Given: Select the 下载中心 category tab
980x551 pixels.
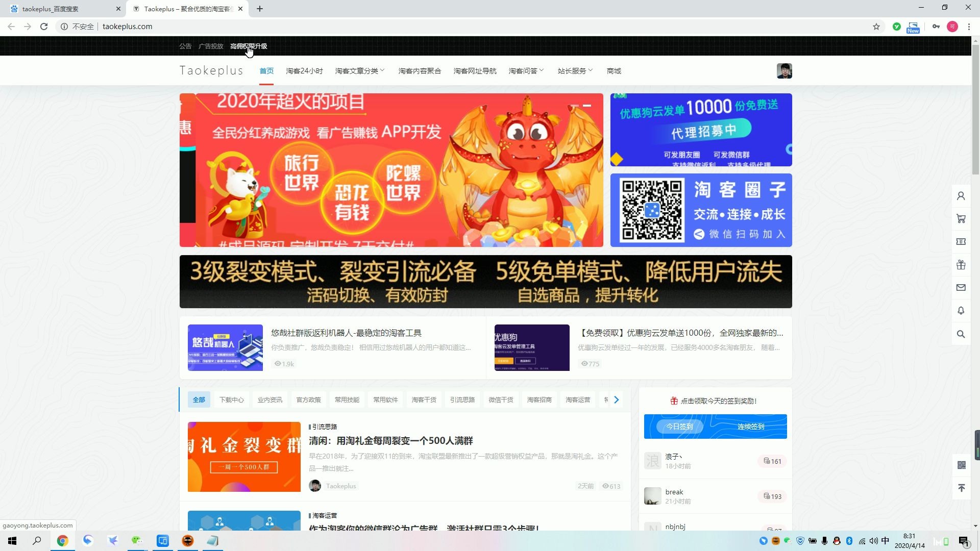Looking at the screenshot, I should [231, 400].
